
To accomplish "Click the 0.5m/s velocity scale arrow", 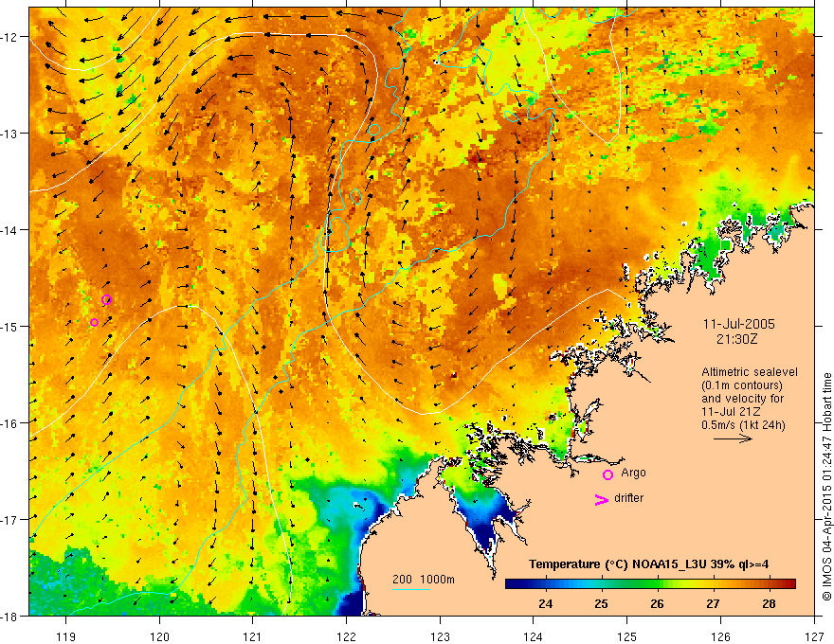I will click(x=733, y=438).
